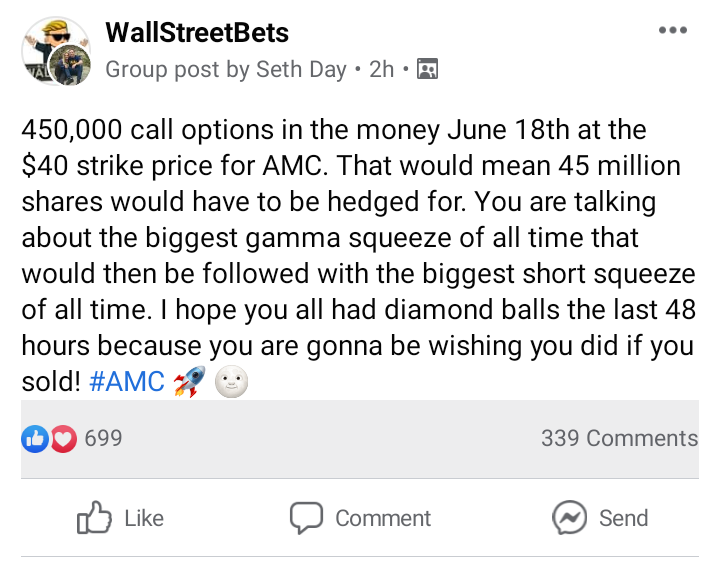Click the red heart reaction icon
Viewport: 720px width, 563px height.
63,438
